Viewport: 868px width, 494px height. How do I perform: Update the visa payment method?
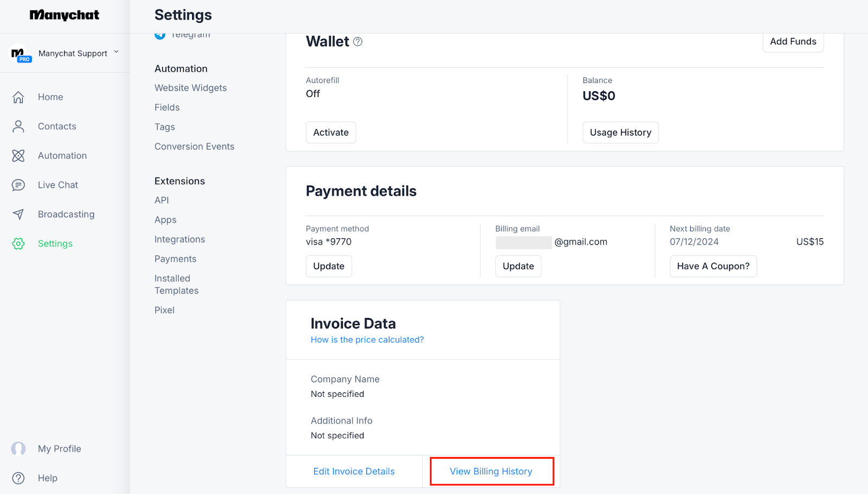(329, 266)
